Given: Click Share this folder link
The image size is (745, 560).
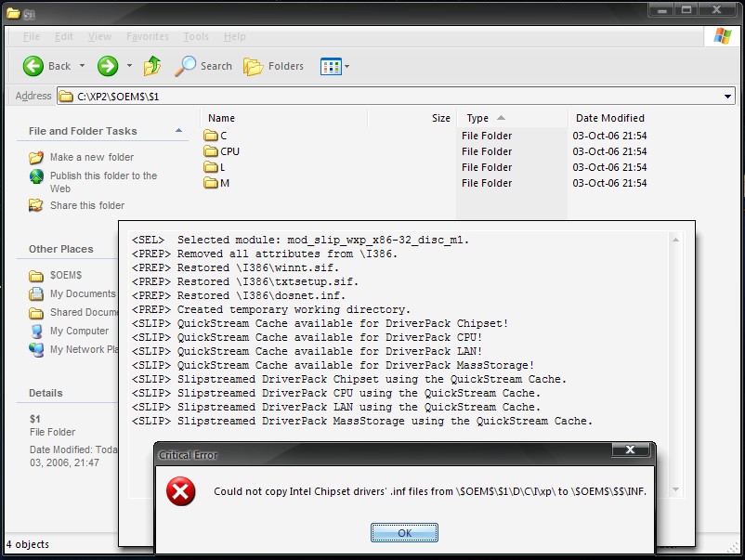Looking at the screenshot, I should pyautogui.click(x=86, y=205).
